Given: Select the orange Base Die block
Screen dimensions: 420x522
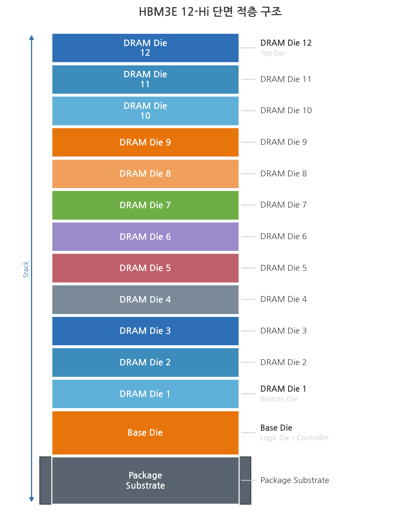Looking at the screenshot, I should tap(145, 433).
